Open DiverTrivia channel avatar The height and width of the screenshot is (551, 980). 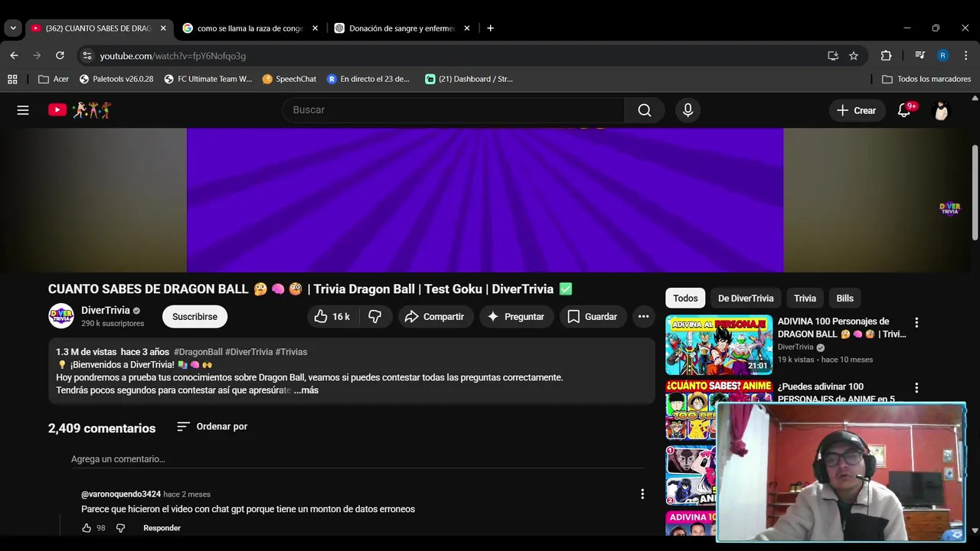61,316
